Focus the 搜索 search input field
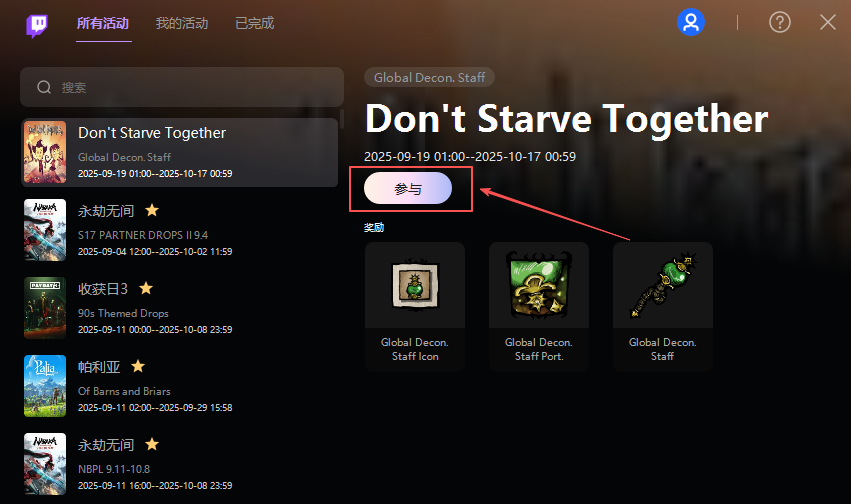This screenshot has width=851, height=504. (182, 87)
